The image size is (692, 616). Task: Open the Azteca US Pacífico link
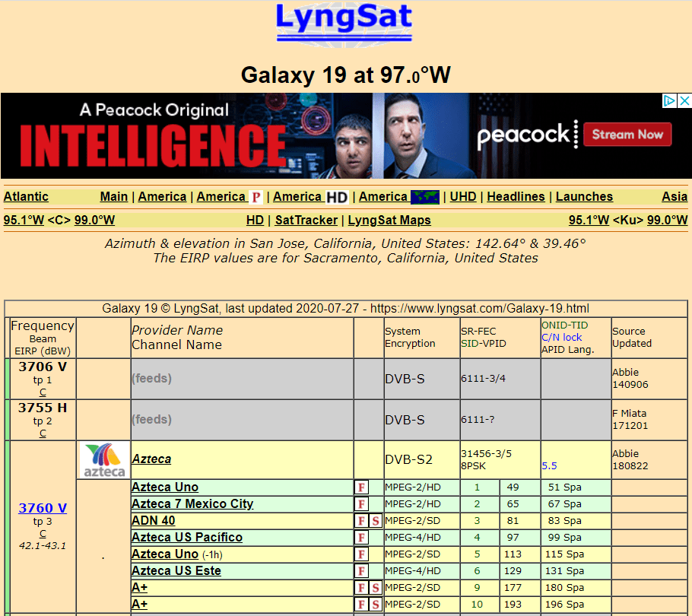click(187, 538)
